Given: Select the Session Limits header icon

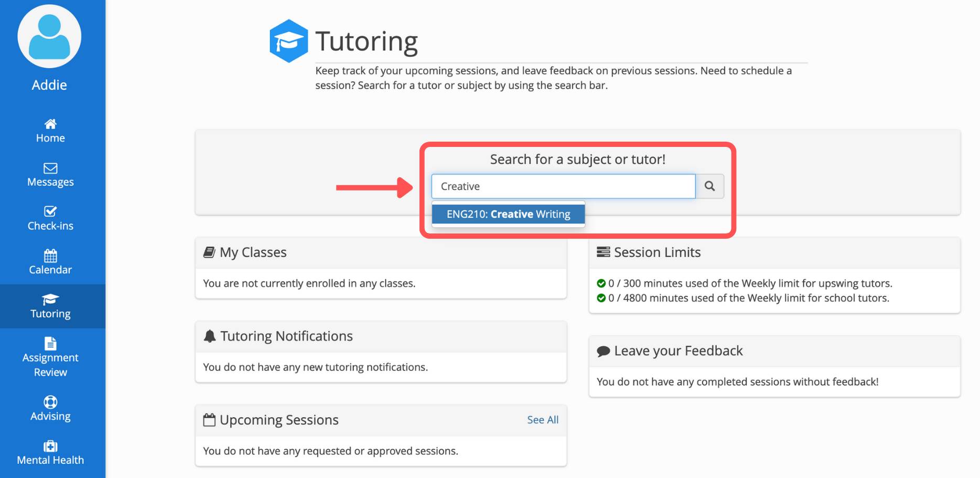Looking at the screenshot, I should [x=602, y=252].
